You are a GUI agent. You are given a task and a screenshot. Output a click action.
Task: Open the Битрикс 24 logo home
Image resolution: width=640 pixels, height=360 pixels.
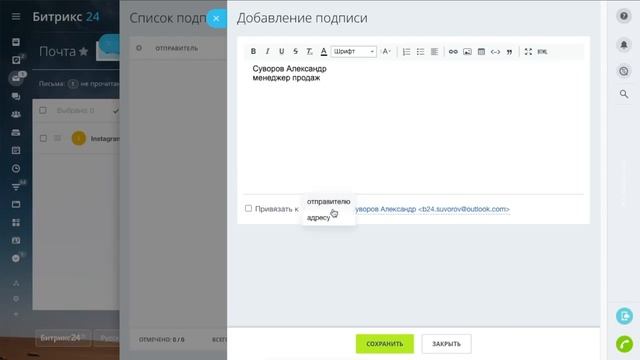(66, 17)
